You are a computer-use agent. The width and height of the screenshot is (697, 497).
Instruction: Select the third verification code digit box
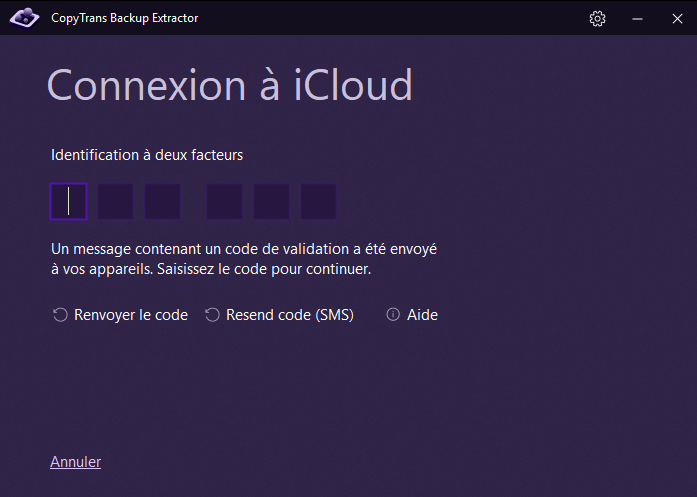click(163, 201)
